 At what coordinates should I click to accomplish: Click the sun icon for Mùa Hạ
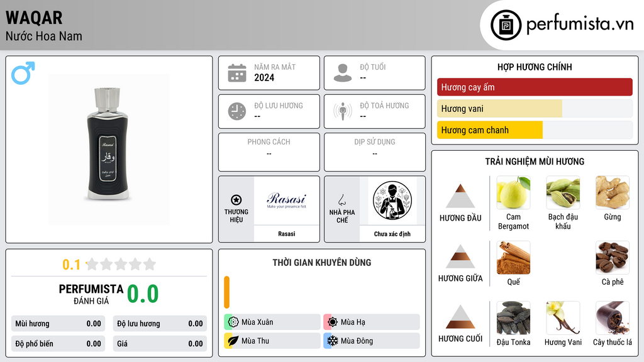click(333, 322)
